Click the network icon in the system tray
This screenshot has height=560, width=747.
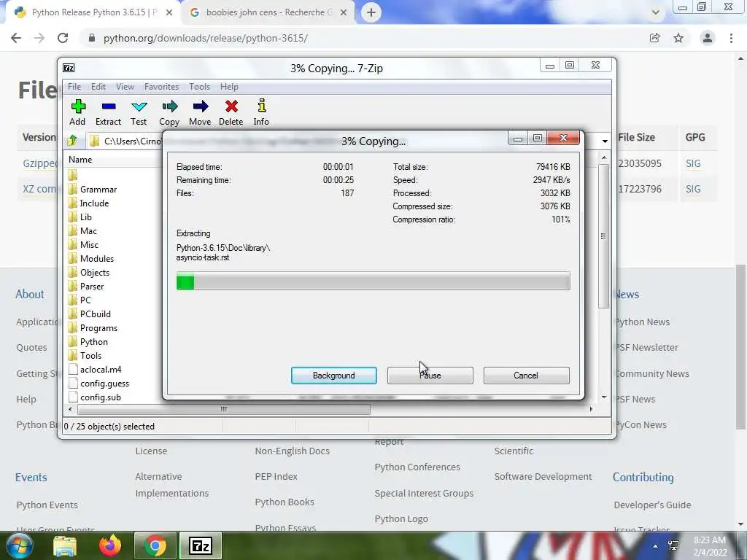pos(673,545)
